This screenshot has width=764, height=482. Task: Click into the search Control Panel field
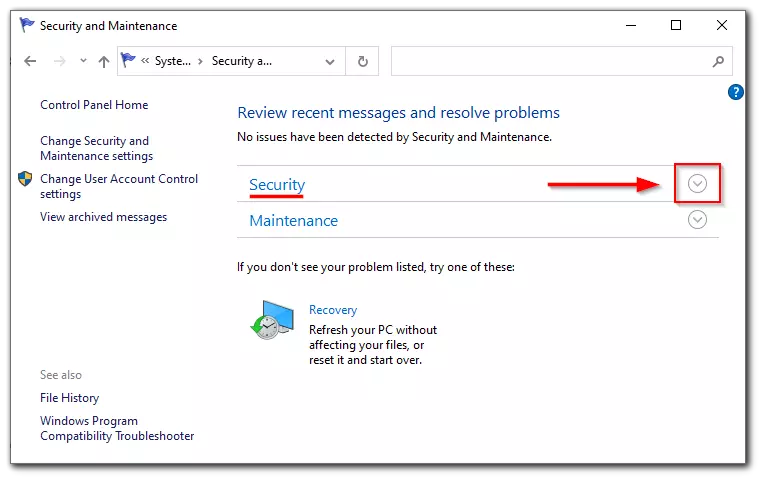click(x=561, y=61)
